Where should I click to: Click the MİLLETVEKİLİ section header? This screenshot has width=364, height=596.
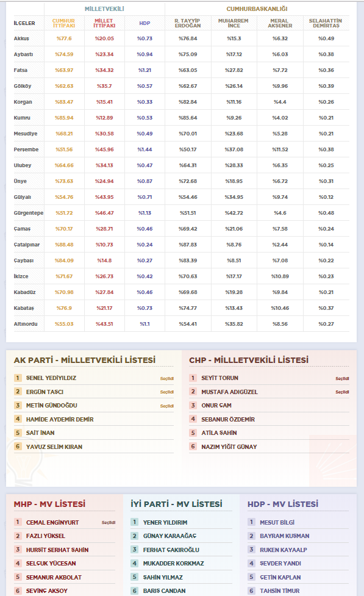coord(104,9)
